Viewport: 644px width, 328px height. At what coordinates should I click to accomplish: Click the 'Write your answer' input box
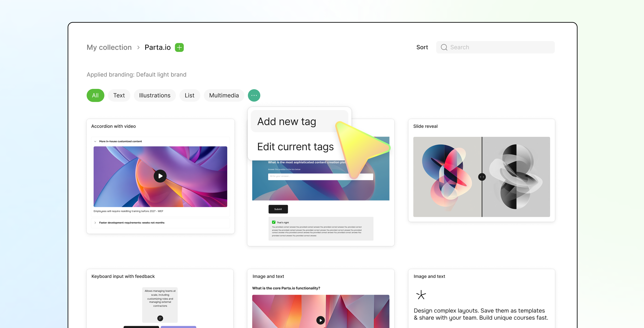click(321, 176)
